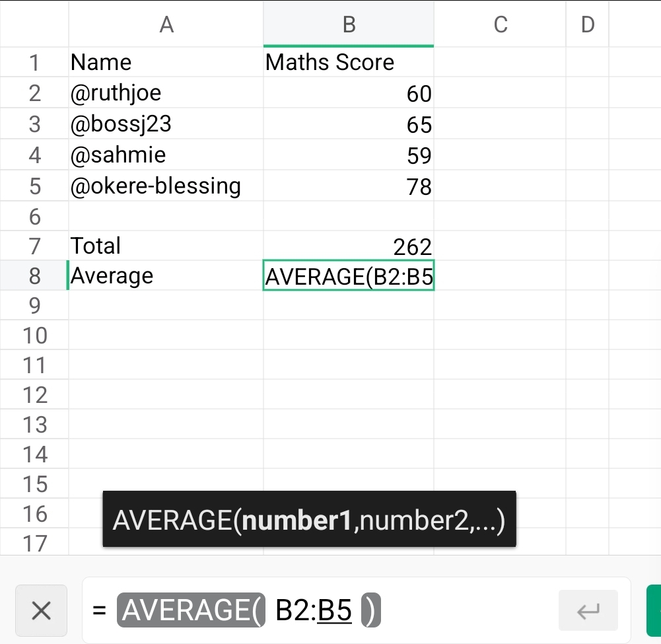
Task: Select the B2:B5 range reference in formula bar
Action: click(313, 610)
